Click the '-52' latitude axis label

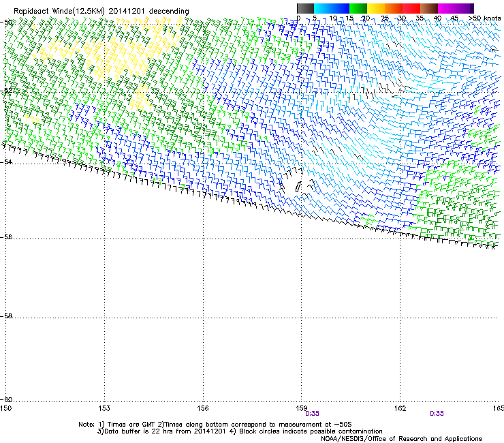6,91
